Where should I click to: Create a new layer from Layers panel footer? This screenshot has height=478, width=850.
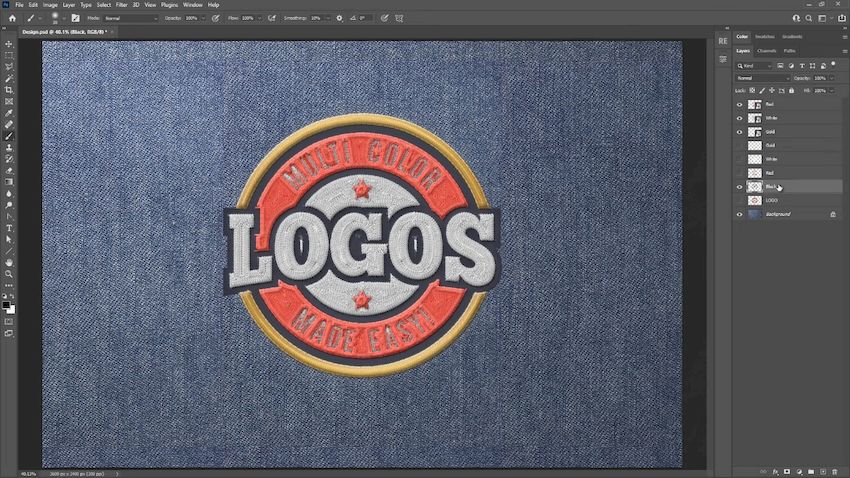822,471
